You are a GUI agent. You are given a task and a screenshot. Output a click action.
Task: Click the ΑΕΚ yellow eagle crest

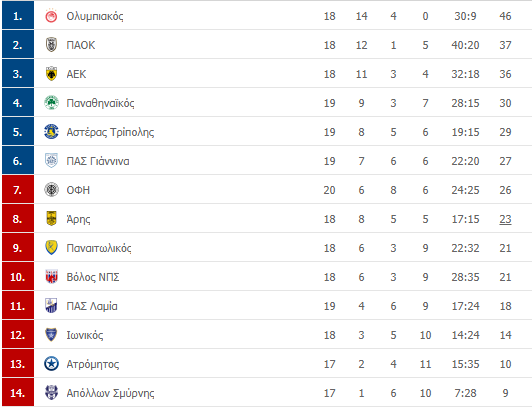[x=51, y=74]
